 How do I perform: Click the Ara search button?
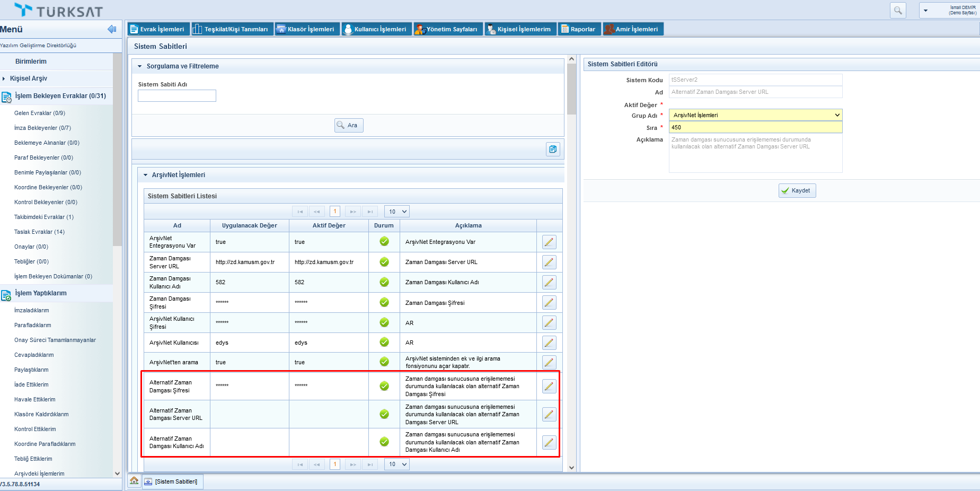click(348, 126)
